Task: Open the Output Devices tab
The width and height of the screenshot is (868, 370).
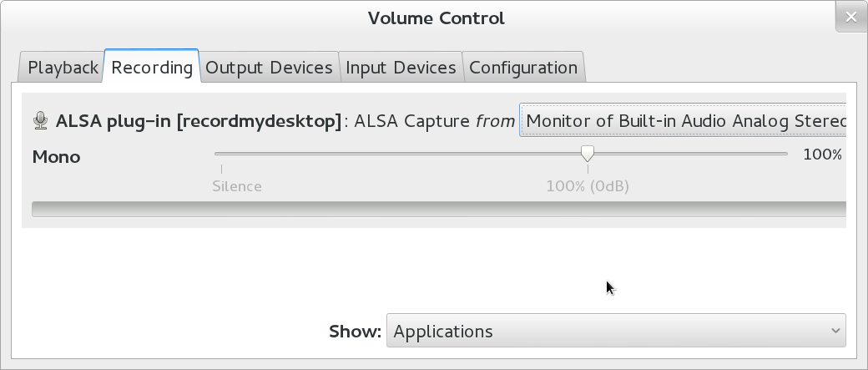Action: pos(269,68)
